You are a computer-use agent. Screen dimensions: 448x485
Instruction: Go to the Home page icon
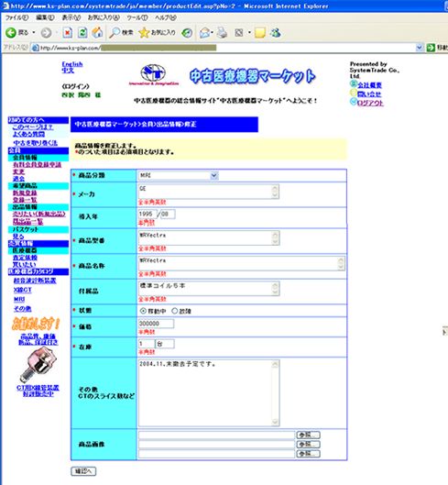[x=97, y=32]
